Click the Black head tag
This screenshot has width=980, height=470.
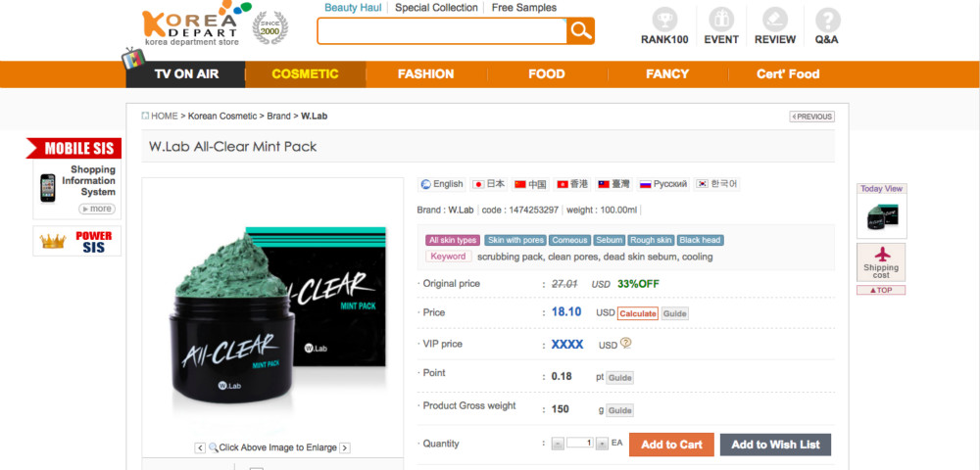pos(700,240)
